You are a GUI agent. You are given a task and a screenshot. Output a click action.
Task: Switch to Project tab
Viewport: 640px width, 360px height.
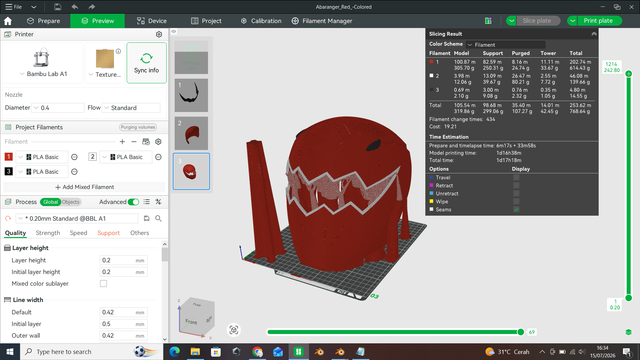pyautogui.click(x=206, y=21)
